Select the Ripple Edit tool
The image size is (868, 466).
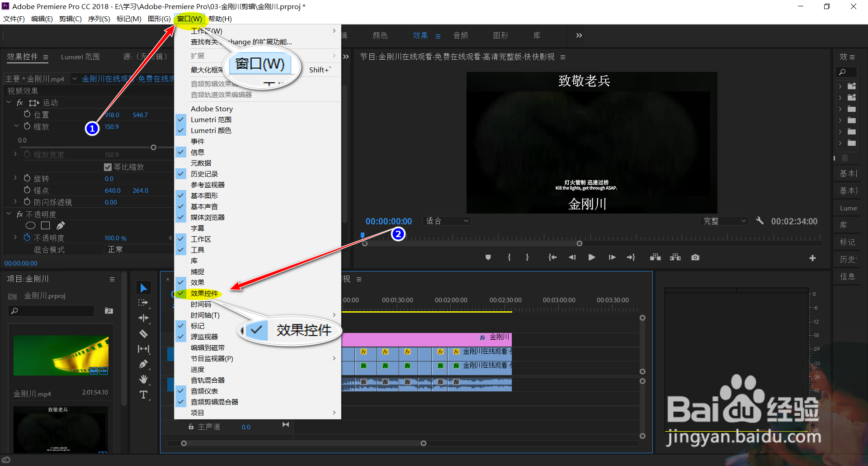coord(144,318)
